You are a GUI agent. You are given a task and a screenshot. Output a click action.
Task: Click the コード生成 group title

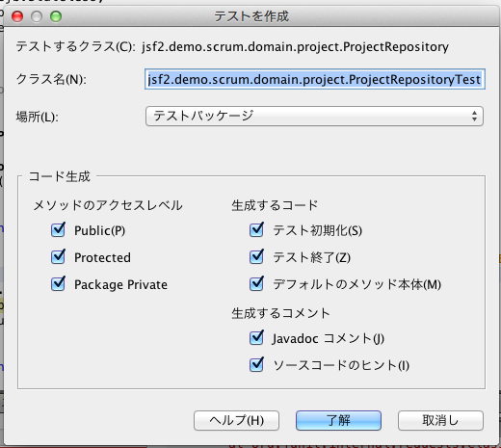point(60,176)
